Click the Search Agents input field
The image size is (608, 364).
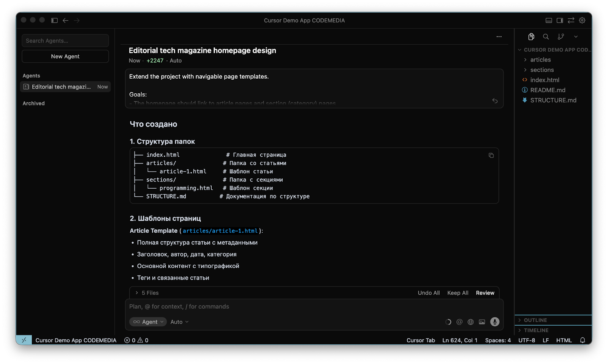point(65,41)
